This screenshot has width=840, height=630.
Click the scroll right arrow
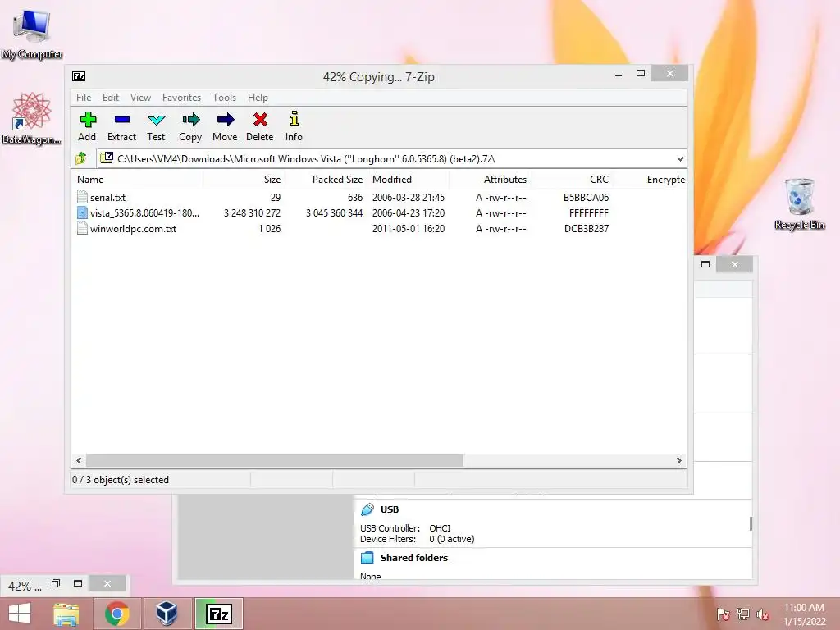tap(678, 460)
